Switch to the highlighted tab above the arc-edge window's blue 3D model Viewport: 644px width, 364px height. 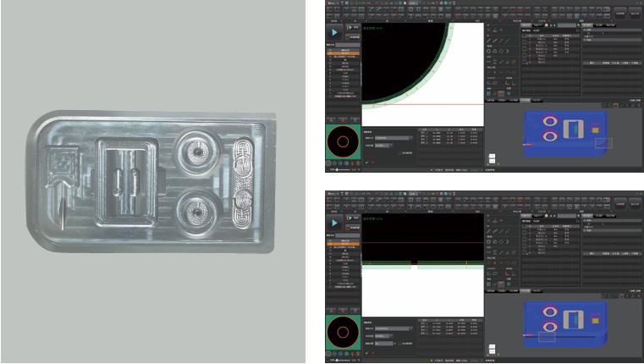coord(525,100)
